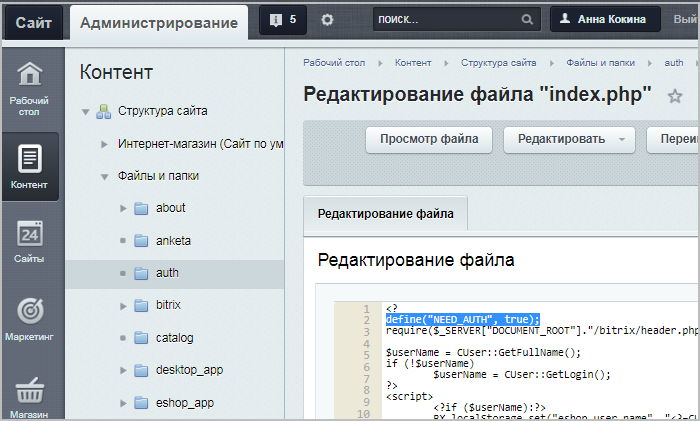Open Анна Кокина user profile button
Viewport: 700px width, 421px height.
(x=605, y=19)
